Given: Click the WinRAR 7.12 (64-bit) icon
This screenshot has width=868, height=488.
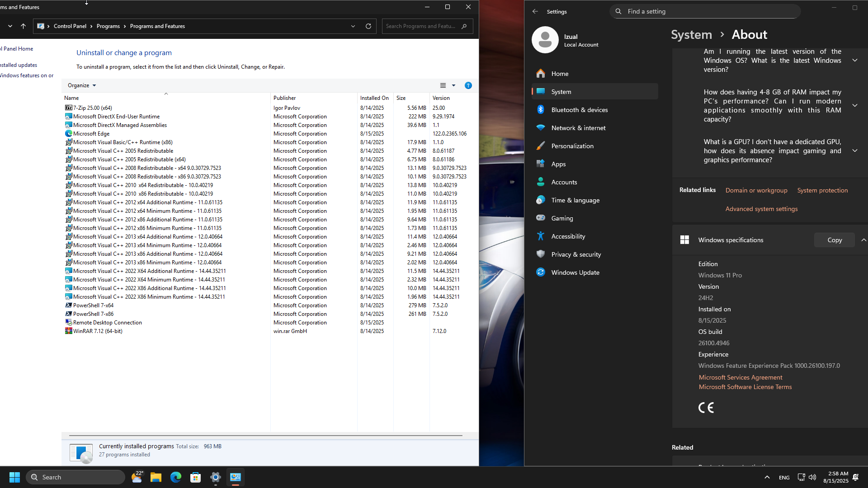Looking at the screenshot, I should point(68,331).
